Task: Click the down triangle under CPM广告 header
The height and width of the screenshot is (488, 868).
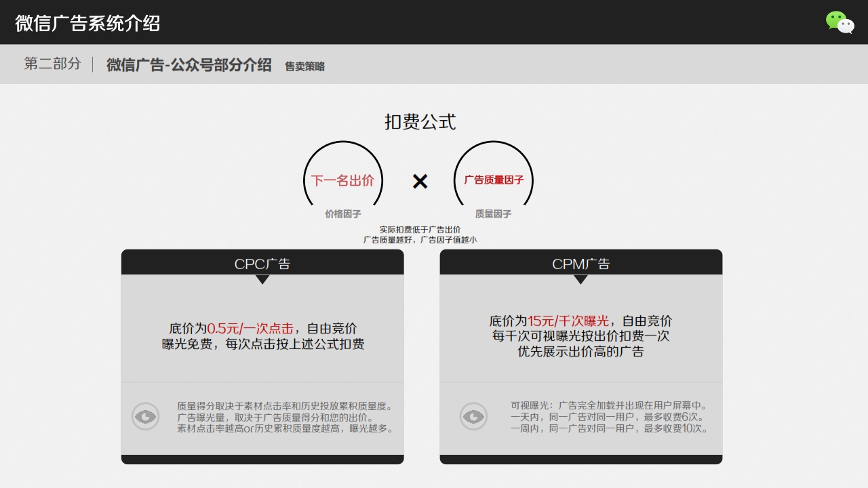Action: pyautogui.click(x=580, y=279)
